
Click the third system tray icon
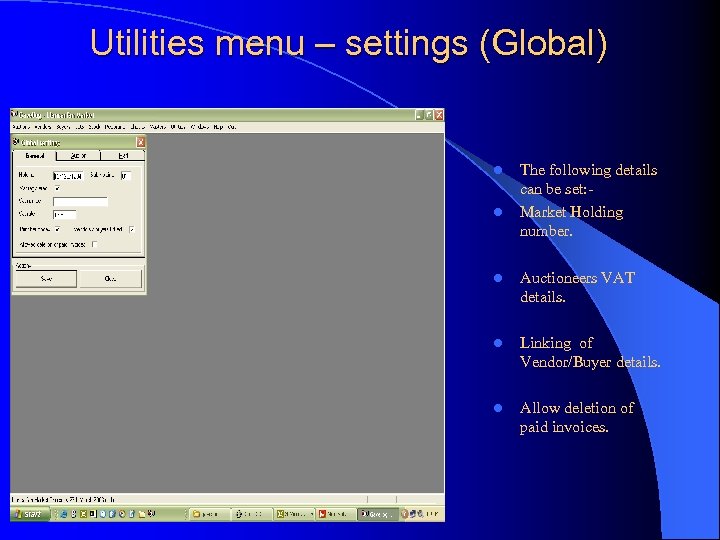pyautogui.click(x=419, y=514)
